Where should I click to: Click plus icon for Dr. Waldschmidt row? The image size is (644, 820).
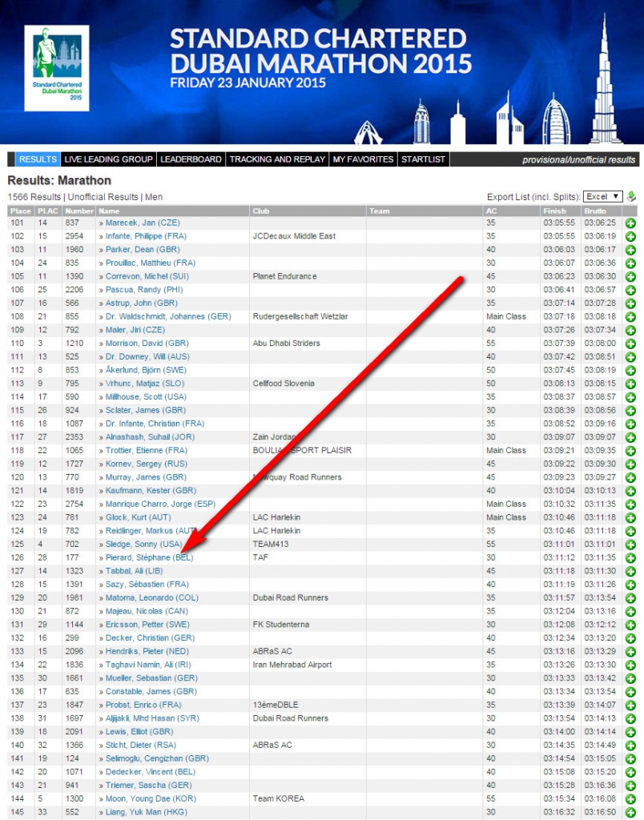(x=630, y=317)
